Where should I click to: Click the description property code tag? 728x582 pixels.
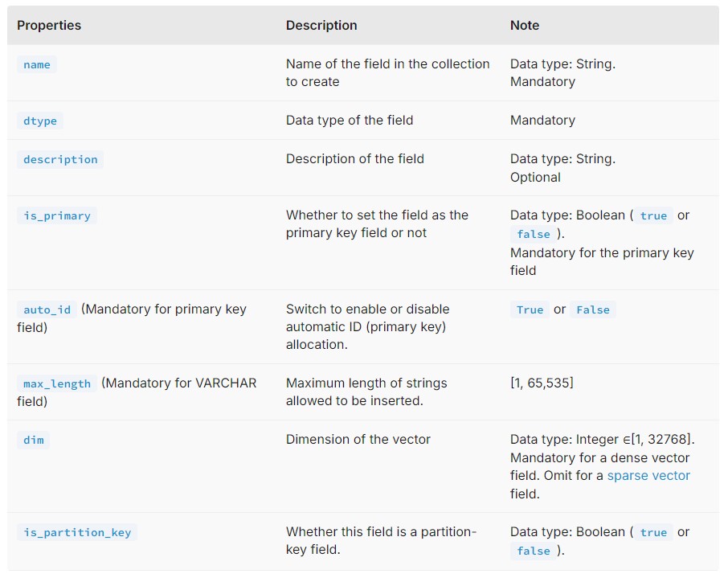[60, 159]
